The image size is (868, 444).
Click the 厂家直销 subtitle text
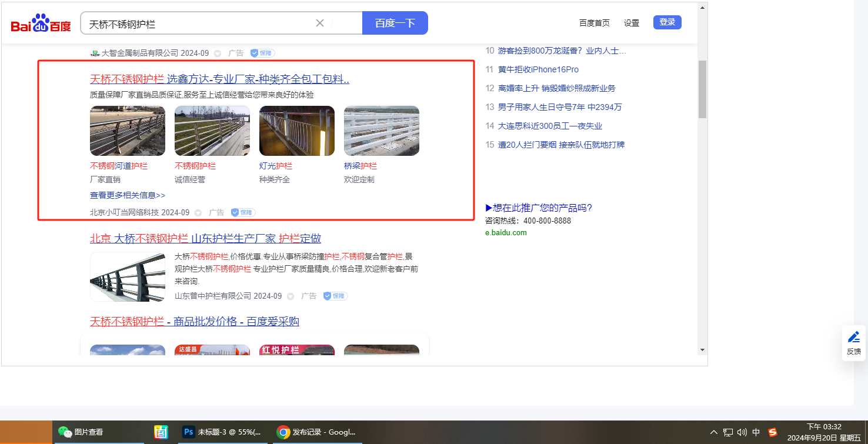pos(105,179)
